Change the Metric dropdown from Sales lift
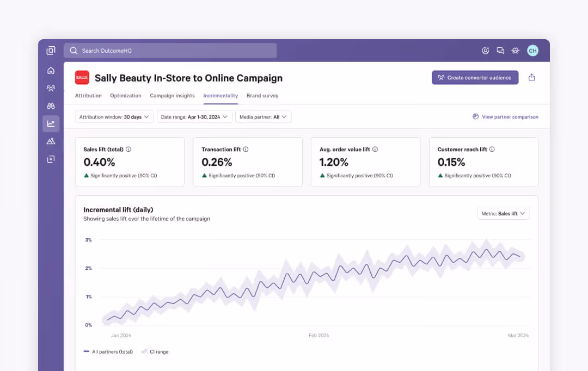Viewport: 588px width, 371px height. (503, 213)
